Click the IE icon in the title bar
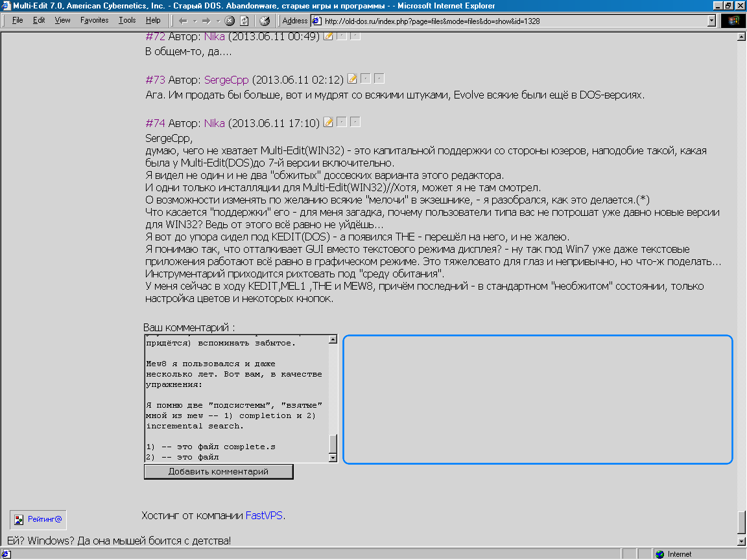Viewport: 747px width, 560px height. (x=6, y=6)
